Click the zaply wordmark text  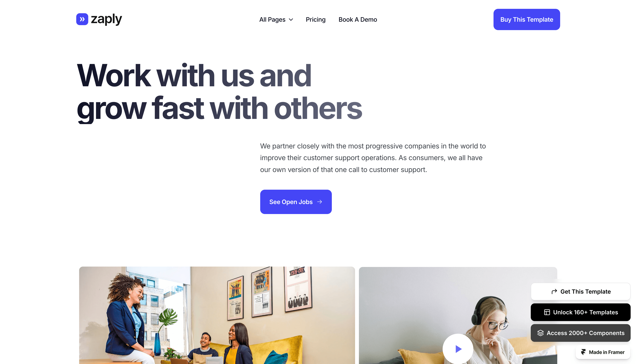106,19
